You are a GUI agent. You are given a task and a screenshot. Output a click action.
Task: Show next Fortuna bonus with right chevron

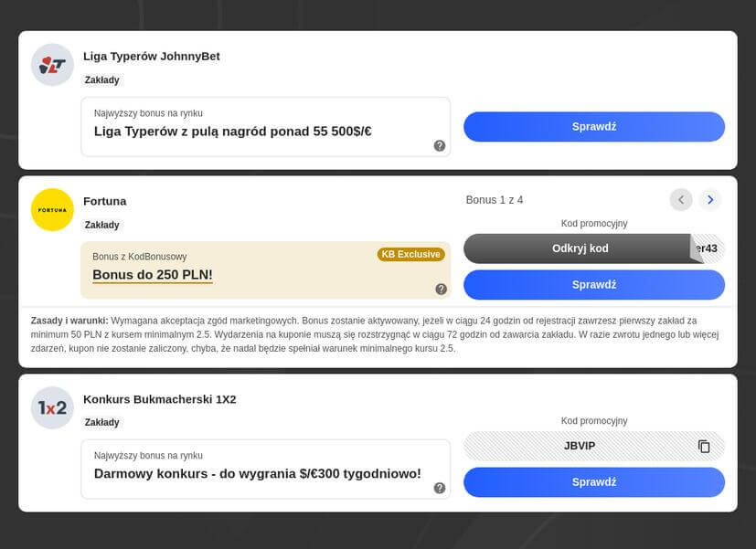(x=709, y=200)
